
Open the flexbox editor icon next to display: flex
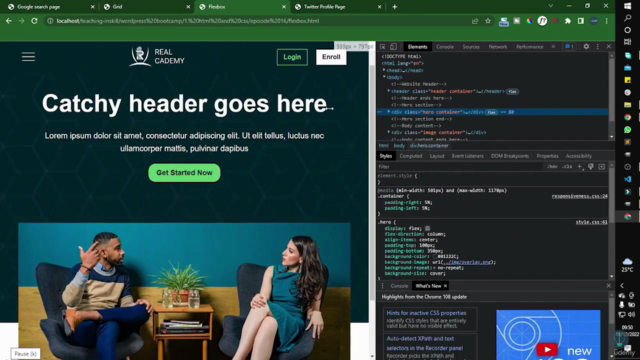click(x=427, y=228)
